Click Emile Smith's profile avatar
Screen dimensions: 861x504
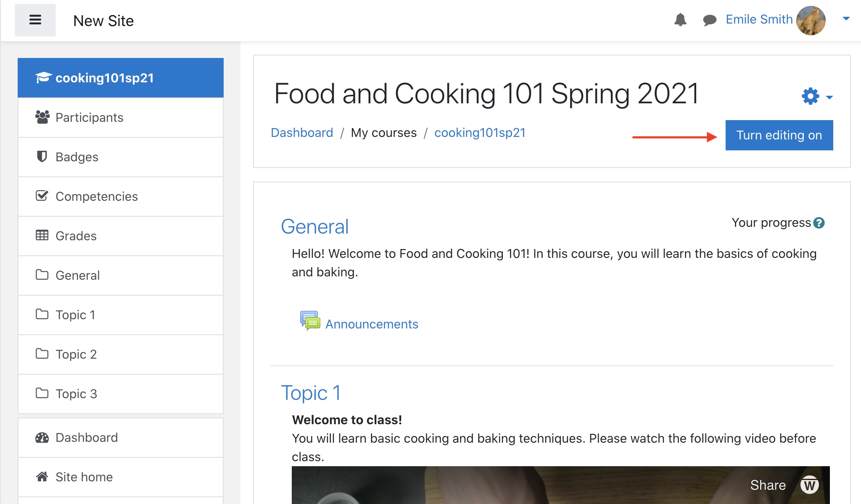point(811,20)
